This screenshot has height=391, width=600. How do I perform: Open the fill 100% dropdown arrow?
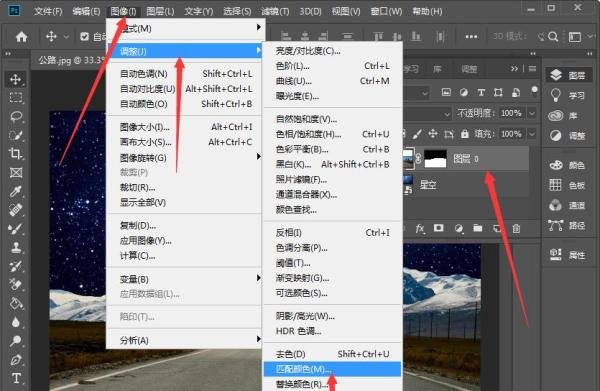point(532,134)
